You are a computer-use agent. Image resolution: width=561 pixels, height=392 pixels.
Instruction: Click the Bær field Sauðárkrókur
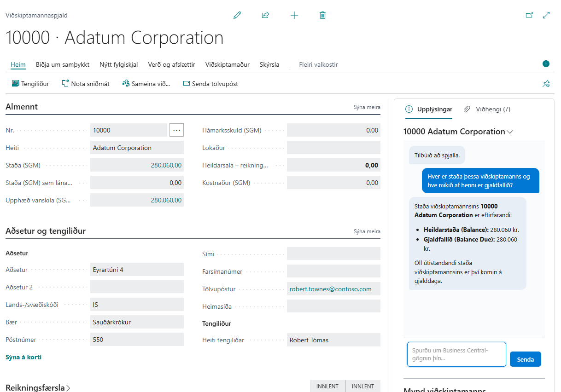[x=137, y=322]
